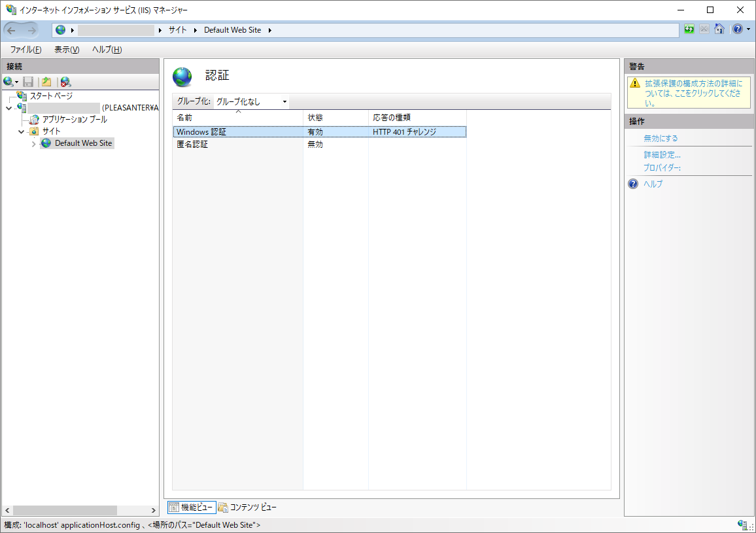Click 有効 status of Windows 認証
The height and width of the screenshot is (533, 756).
[x=315, y=131]
